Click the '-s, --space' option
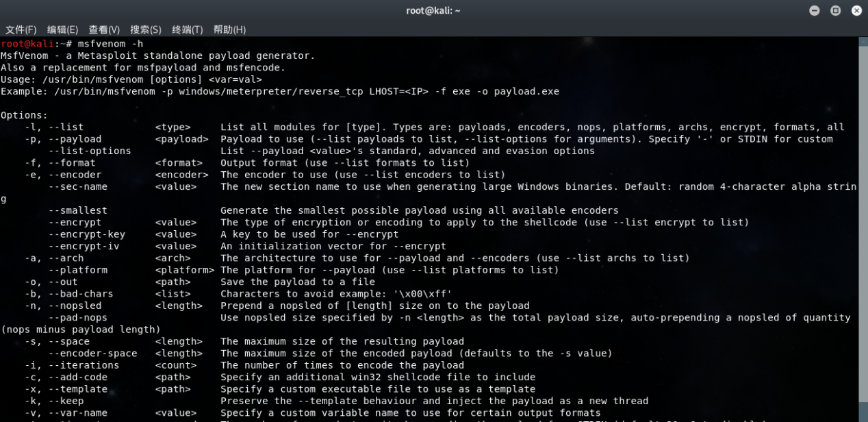The height and width of the screenshot is (422, 868). (x=57, y=341)
